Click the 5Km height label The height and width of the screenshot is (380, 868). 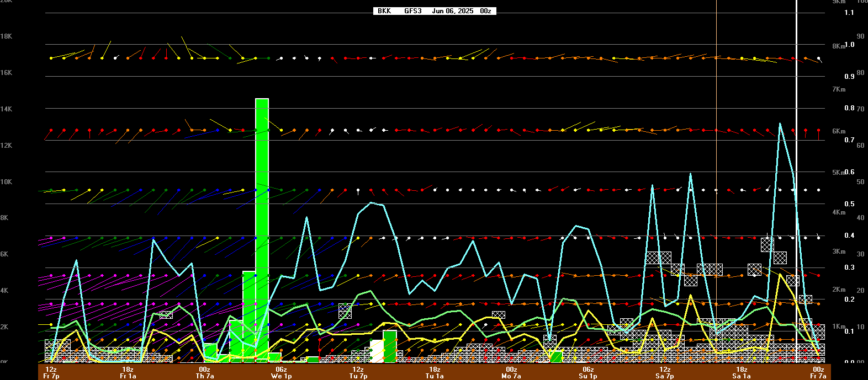pos(839,173)
